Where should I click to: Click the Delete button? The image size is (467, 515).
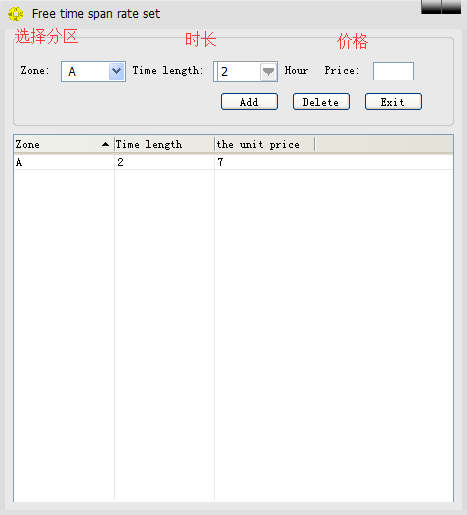pos(321,102)
